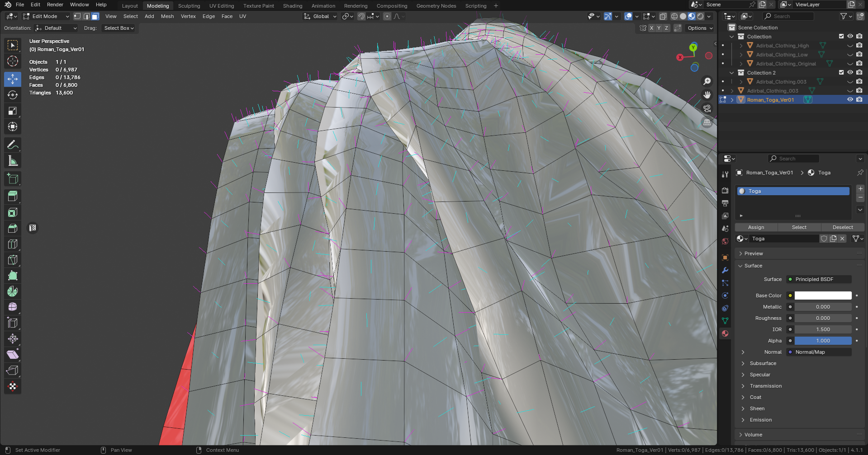Open the Orientation Default dropdown
Image resolution: width=868 pixels, height=455 pixels.
[x=56, y=28]
